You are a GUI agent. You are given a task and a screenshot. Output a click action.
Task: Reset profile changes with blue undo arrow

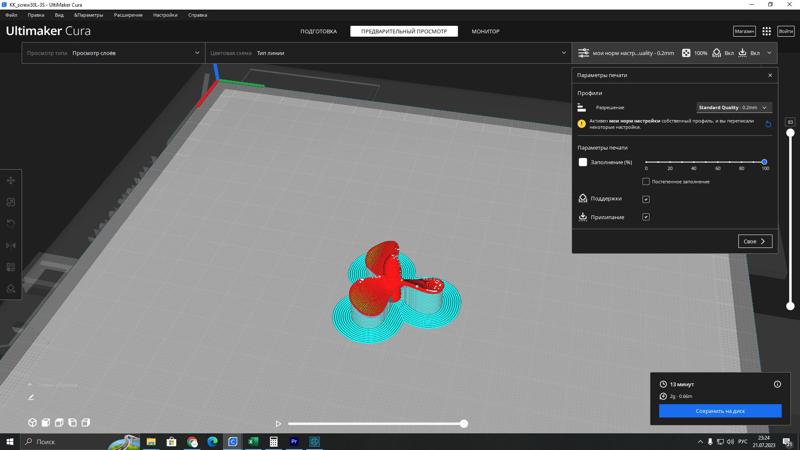coord(768,124)
